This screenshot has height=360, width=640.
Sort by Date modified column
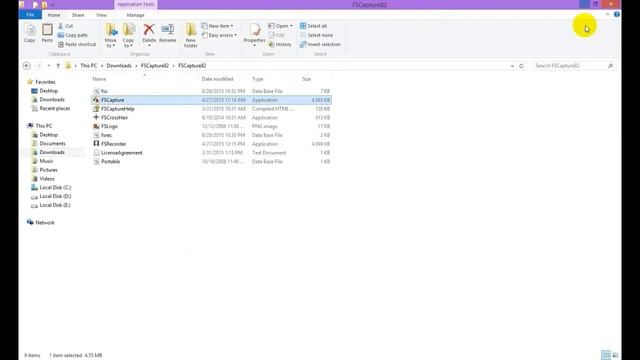(x=218, y=79)
